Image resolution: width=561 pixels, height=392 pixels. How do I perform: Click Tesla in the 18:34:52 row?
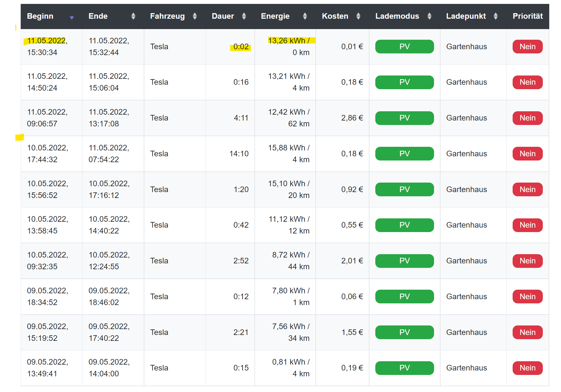click(159, 297)
